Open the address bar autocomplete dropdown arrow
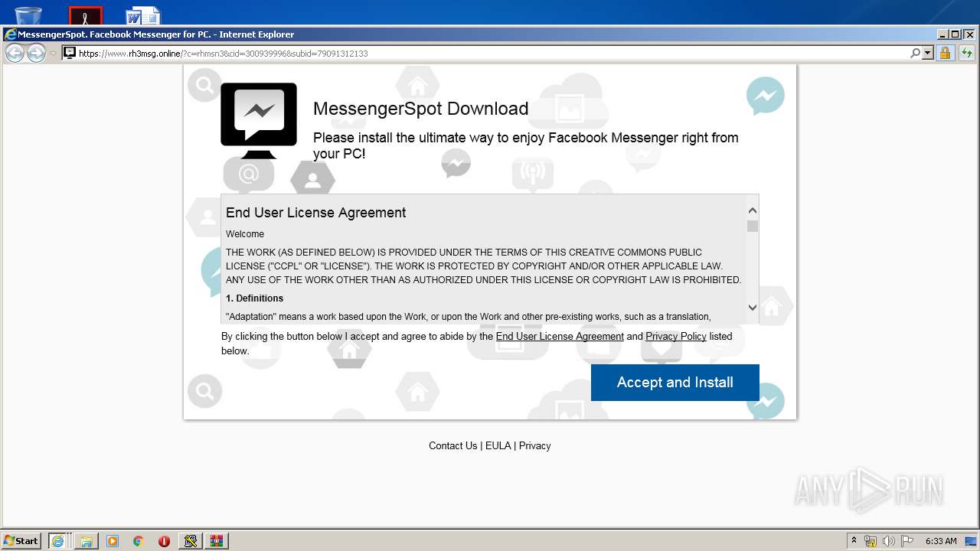 (x=928, y=54)
